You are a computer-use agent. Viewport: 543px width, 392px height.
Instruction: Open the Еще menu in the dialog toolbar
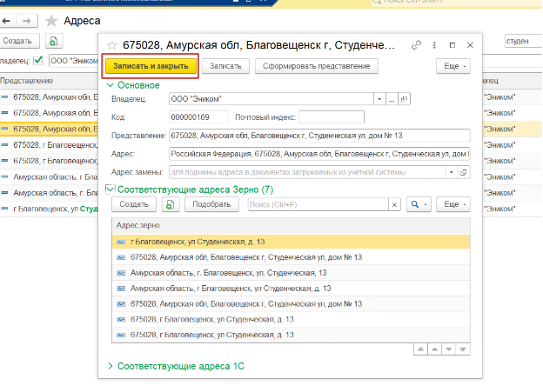pos(452,66)
